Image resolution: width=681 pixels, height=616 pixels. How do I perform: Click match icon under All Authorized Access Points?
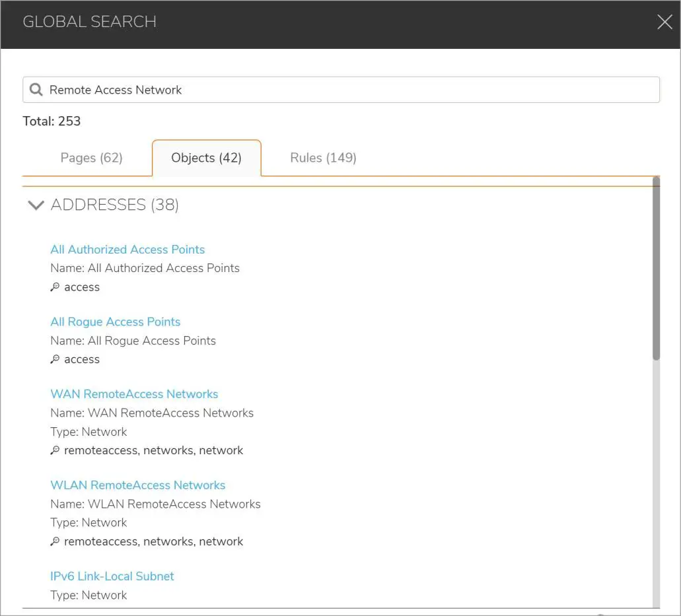click(x=55, y=287)
